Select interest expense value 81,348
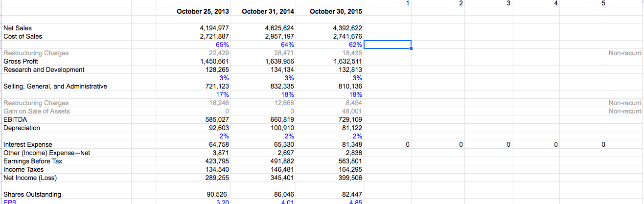644x204 pixels. click(352, 144)
